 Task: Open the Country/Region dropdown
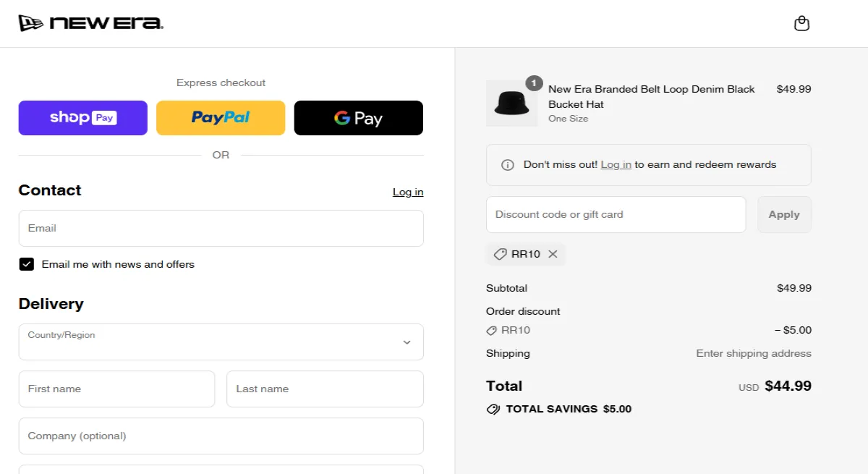click(x=221, y=342)
